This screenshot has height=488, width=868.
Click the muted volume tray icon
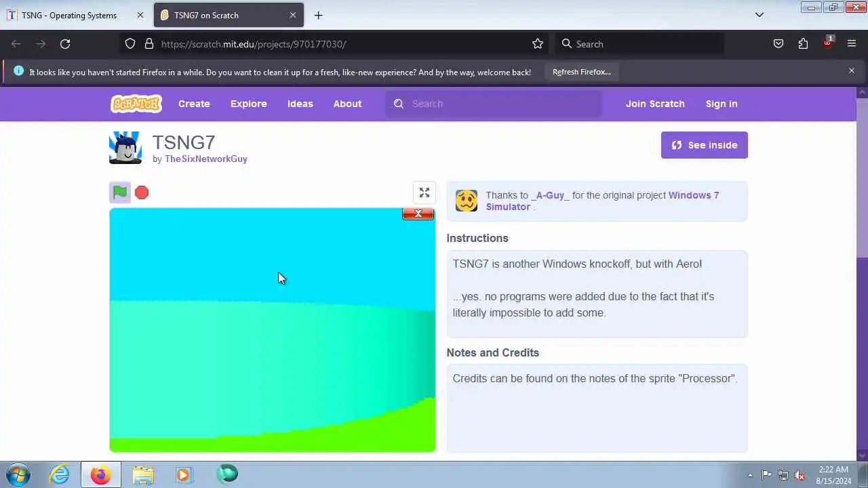point(800,475)
